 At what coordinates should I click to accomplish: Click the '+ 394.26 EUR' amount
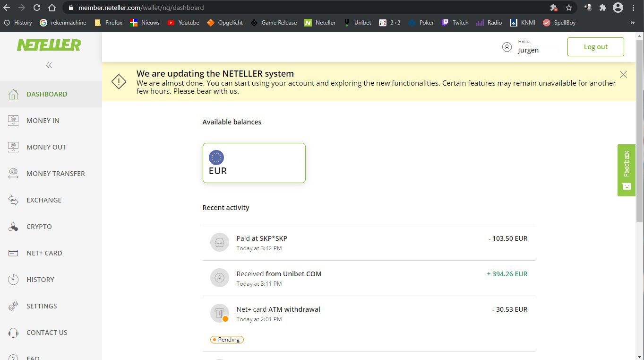click(x=507, y=274)
